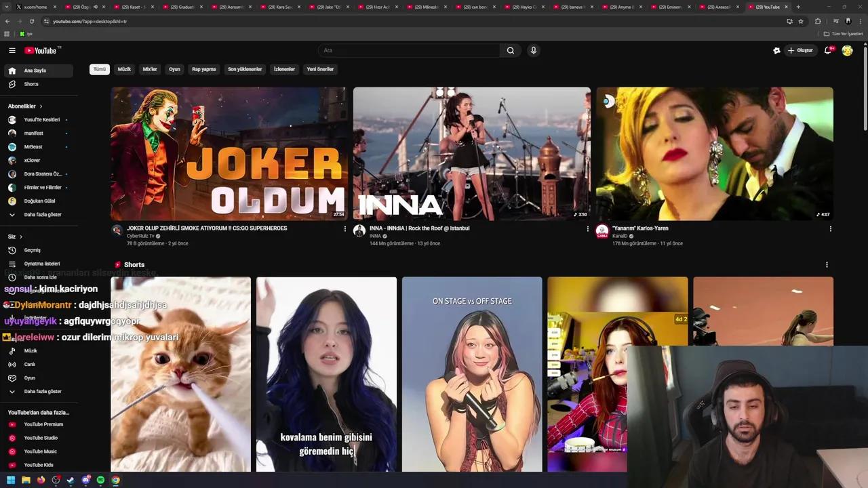
Task: Click the YouTube logo
Action: pyautogui.click(x=42, y=50)
